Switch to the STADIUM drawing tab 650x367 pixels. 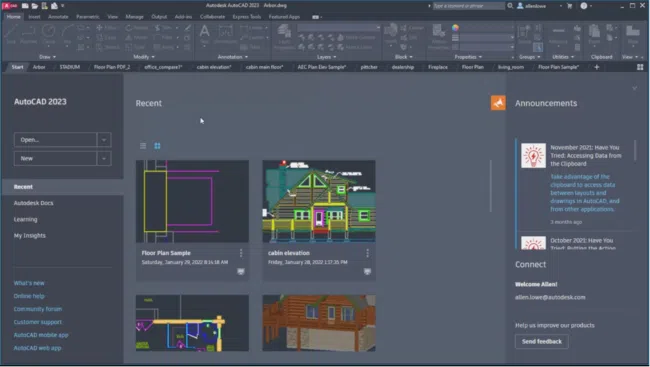coord(70,67)
